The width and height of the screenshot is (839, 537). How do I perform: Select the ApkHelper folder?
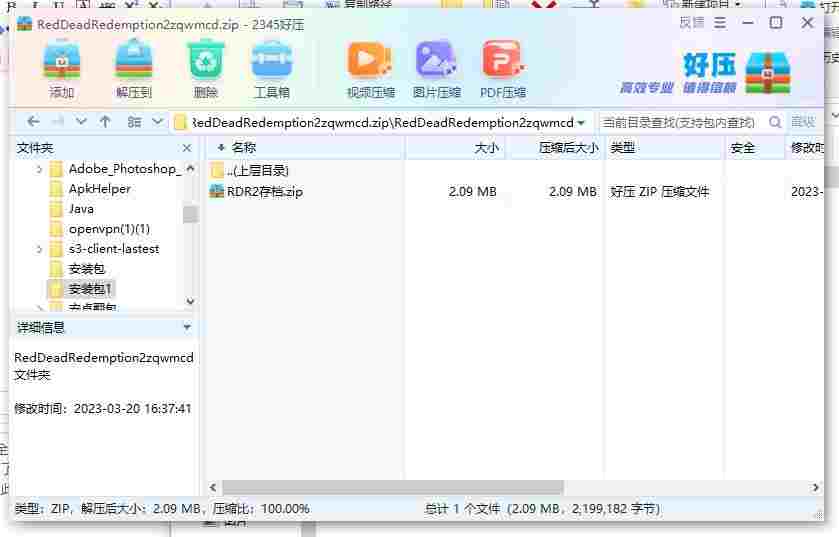[100, 189]
